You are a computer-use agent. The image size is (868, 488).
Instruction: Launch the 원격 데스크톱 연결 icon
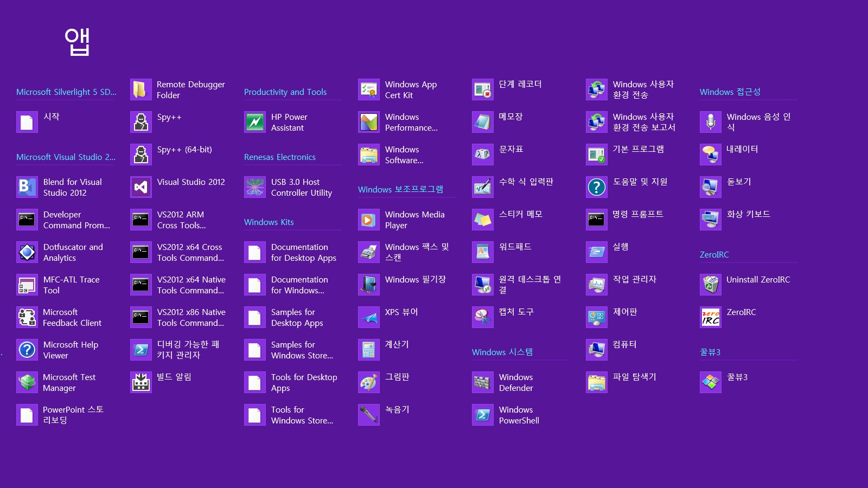pos(483,285)
